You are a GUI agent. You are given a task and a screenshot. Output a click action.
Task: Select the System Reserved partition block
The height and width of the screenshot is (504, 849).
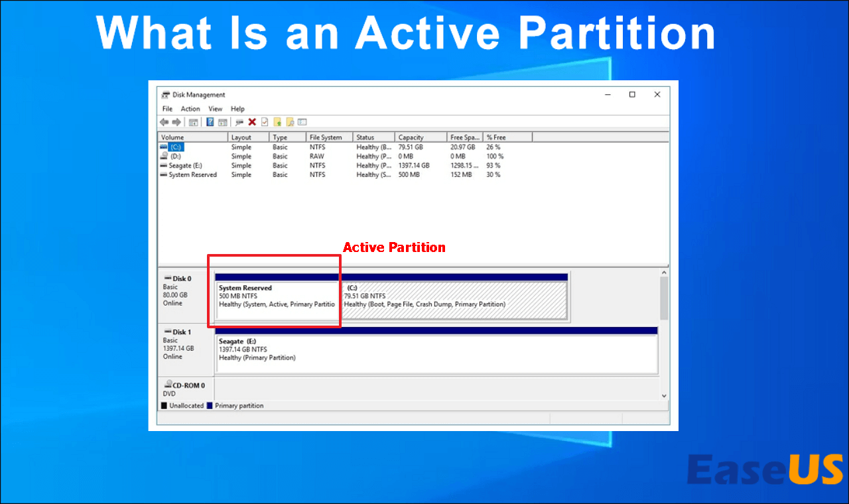(277, 300)
